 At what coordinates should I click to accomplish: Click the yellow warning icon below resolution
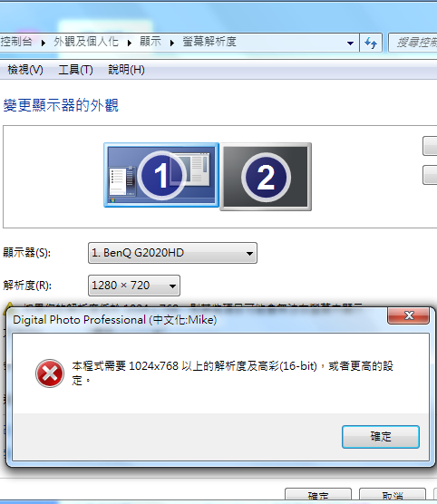(10, 305)
